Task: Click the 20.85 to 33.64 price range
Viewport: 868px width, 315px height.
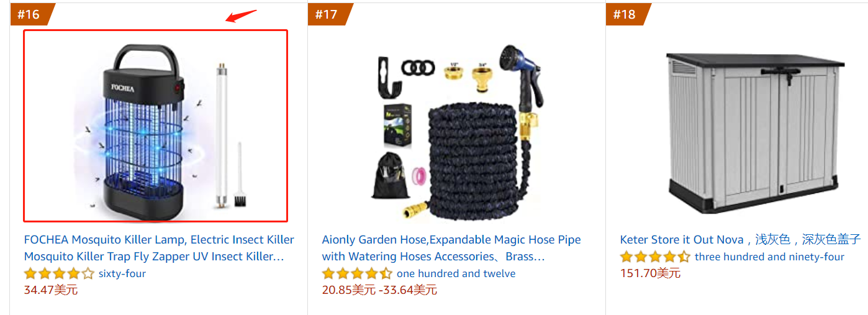Action: click(379, 290)
